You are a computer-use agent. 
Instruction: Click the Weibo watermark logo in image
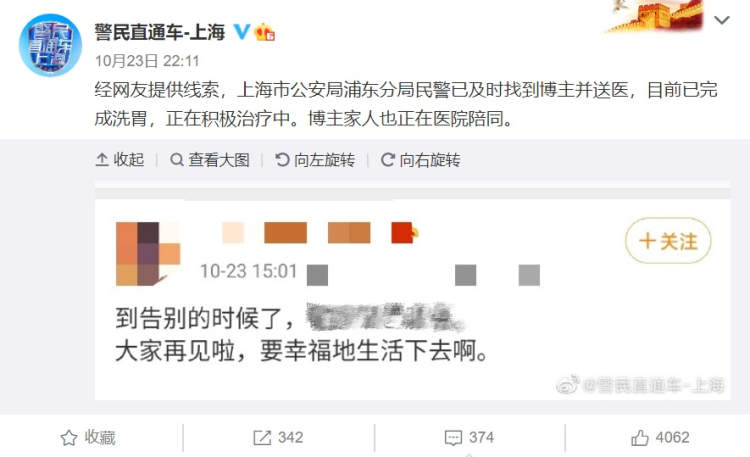click(568, 384)
